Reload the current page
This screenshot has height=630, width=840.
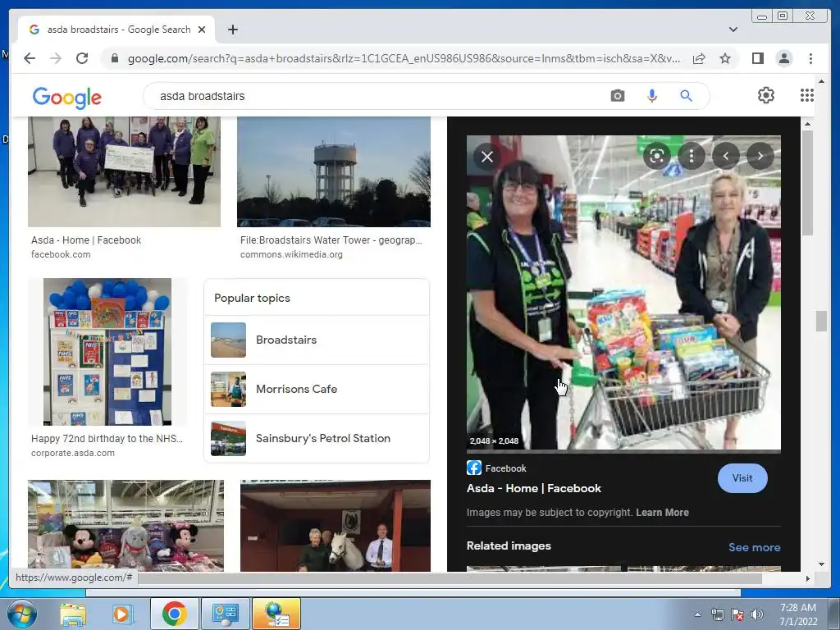[x=82, y=58]
